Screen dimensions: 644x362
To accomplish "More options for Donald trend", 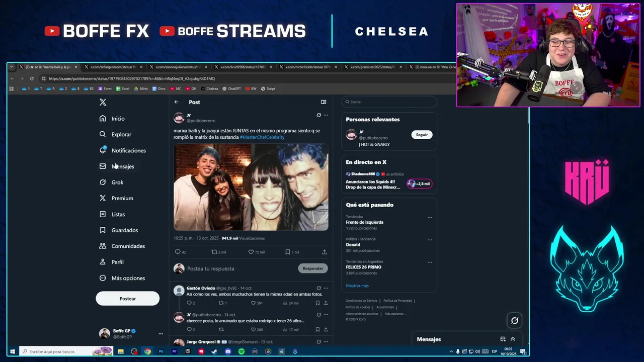I will [x=430, y=240].
